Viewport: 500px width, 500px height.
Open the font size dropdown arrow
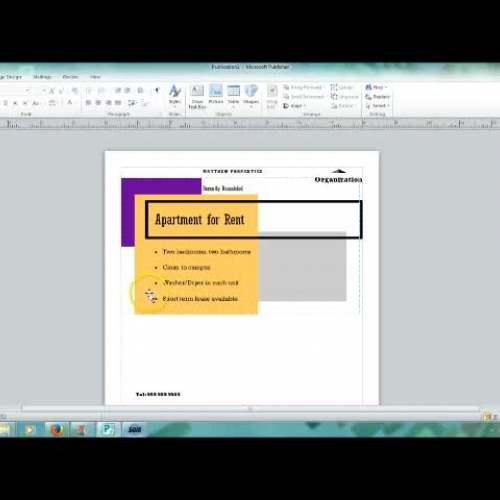pyautogui.click(x=44, y=90)
